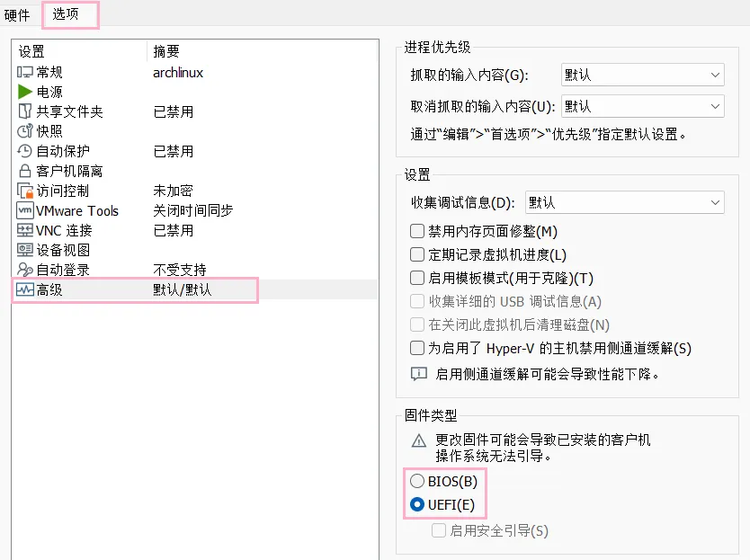The image size is (750, 560).
Task: Open the 取消抓取的输入内容(U) dropdown
Action: [642, 106]
